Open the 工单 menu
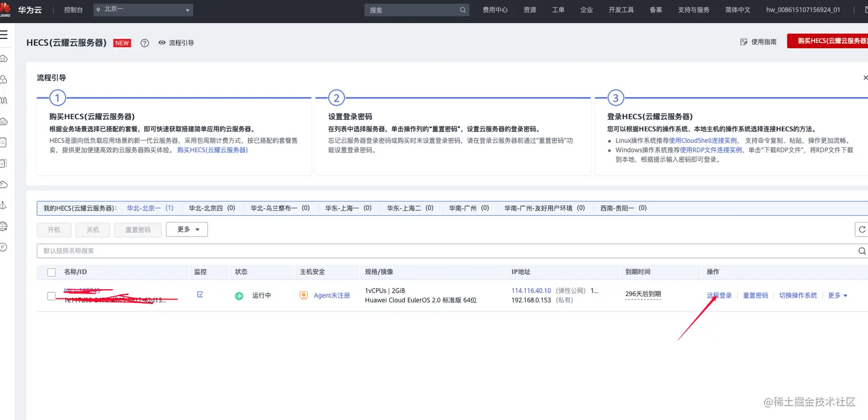The height and width of the screenshot is (420, 868). (559, 10)
